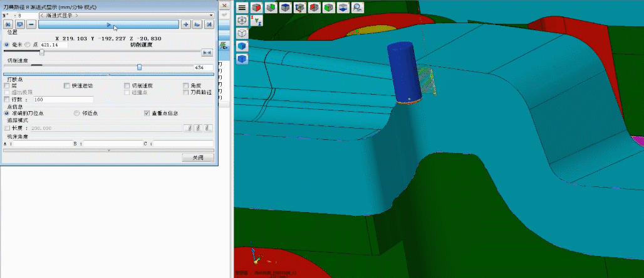Enable the 行数 checkbox
Screen dimensions: 644x278
point(6,99)
